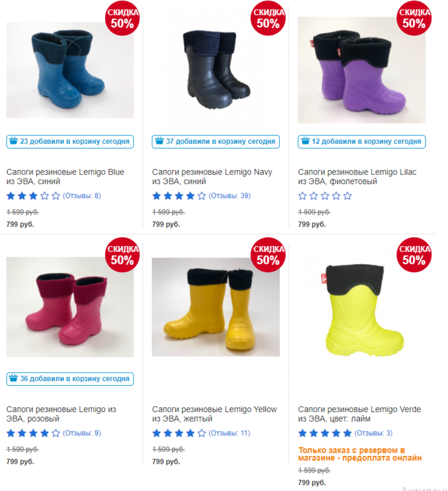The width and height of the screenshot is (448, 491).
Task: Click the 50% discount badge on the Lemigo Blue boots
Action: pyautogui.click(x=122, y=18)
